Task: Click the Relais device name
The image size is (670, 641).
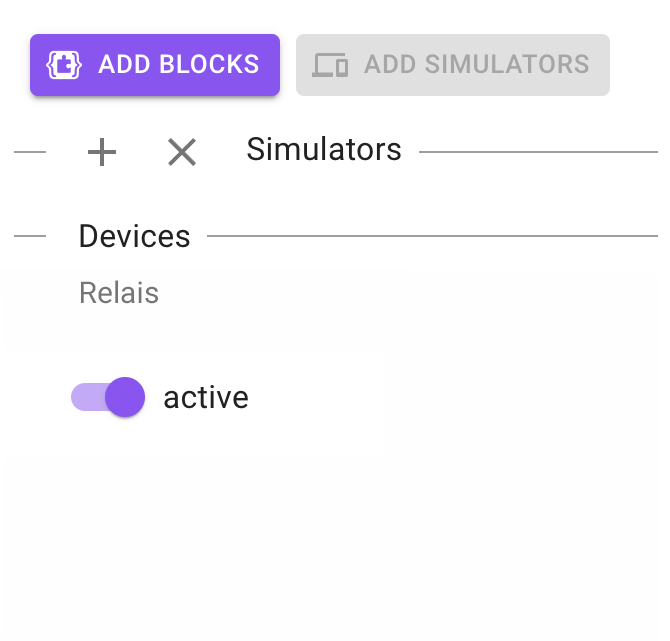Action: (119, 293)
